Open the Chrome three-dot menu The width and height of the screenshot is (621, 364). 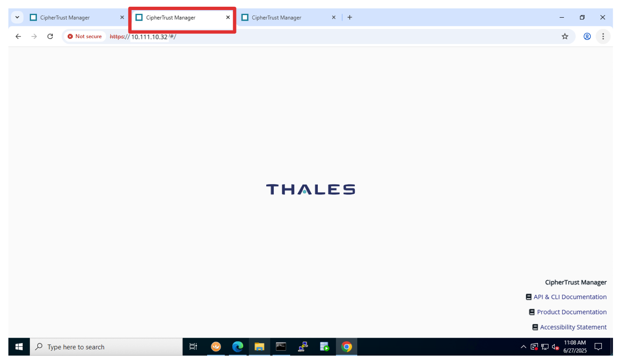click(603, 36)
